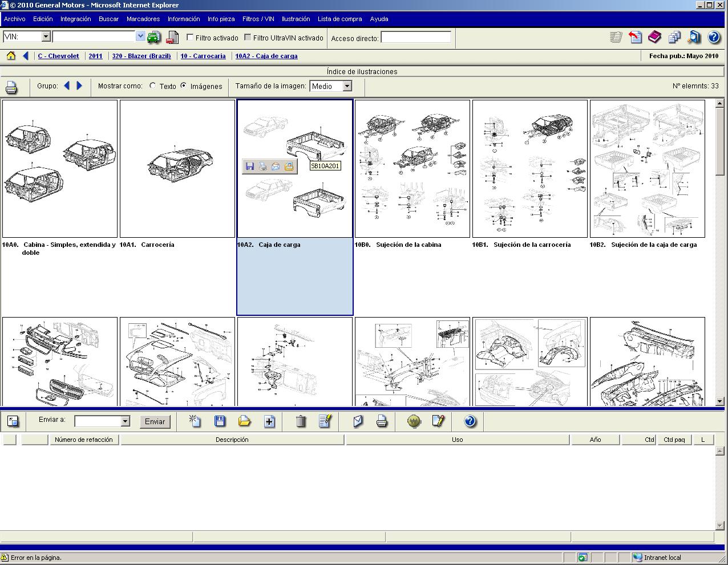This screenshot has height=565, width=728.
Task: Open the 10A1 Carrocería illustration thumbnail
Action: pyautogui.click(x=177, y=169)
